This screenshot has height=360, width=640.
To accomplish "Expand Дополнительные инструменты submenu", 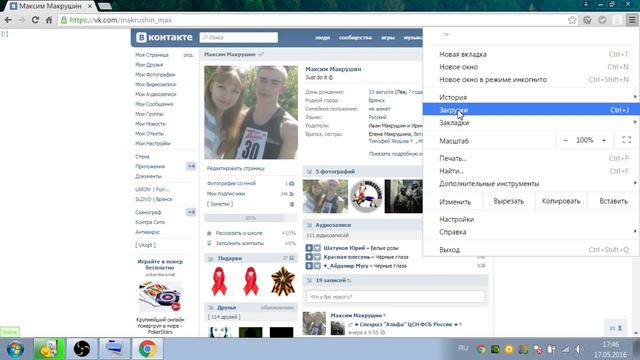I will (x=531, y=183).
